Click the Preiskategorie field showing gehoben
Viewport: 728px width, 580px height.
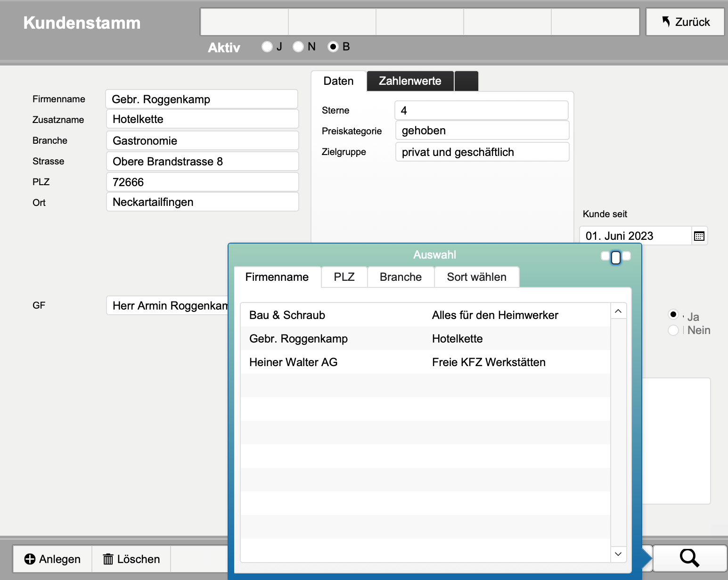(x=482, y=131)
